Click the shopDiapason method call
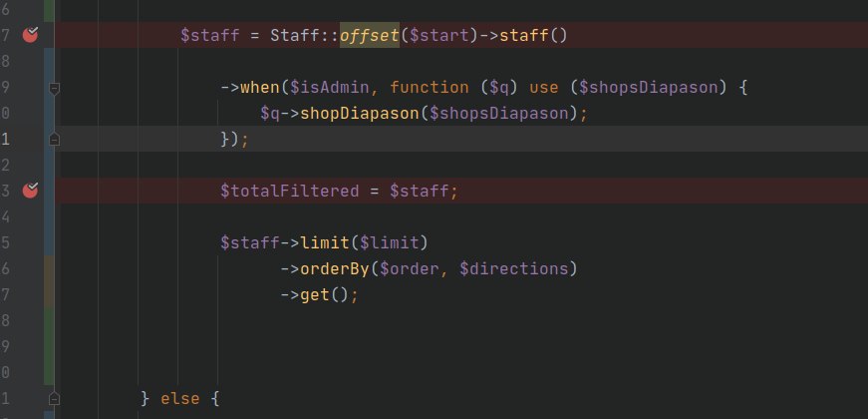The image size is (868, 419). click(x=360, y=113)
